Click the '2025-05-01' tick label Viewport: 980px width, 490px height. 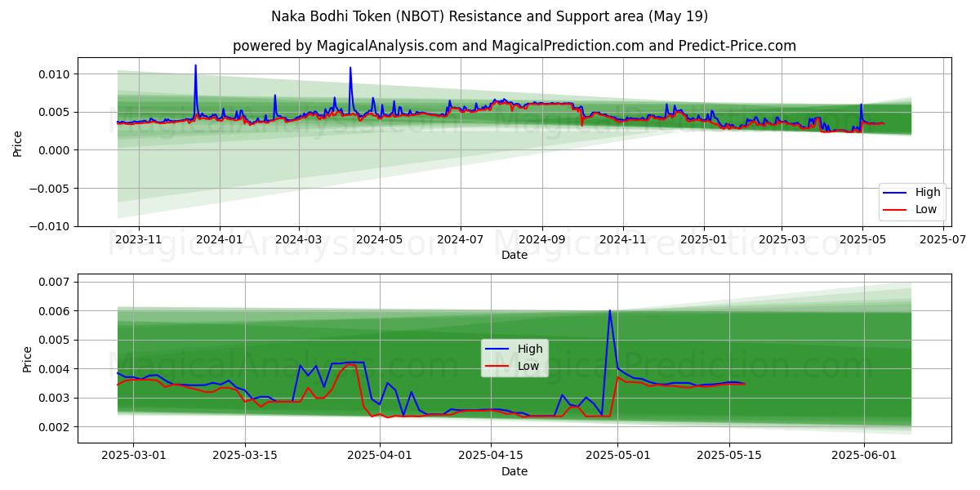click(619, 456)
